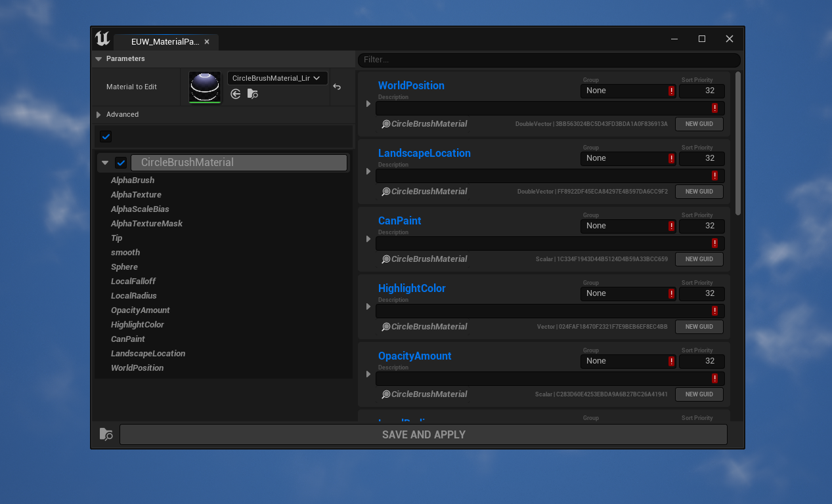Collapse the Parameters header
The height and width of the screenshot is (504, 832).
[98, 59]
